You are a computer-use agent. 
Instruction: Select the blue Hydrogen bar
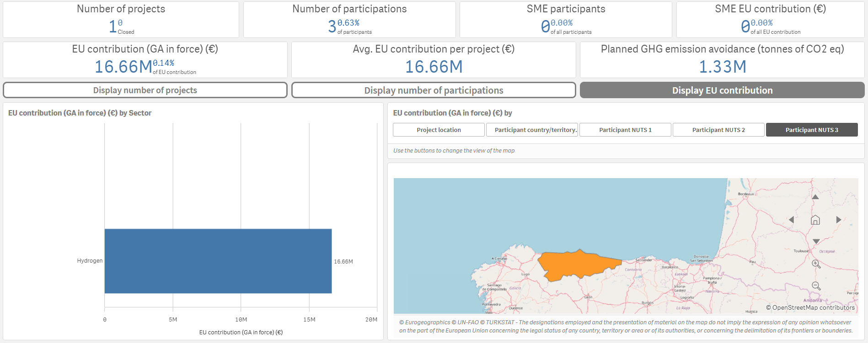point(218,261)
